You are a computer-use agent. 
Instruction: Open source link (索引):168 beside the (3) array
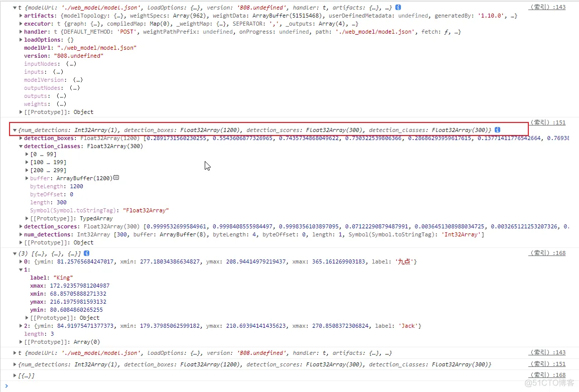pyautogui.click(x=547, y=253)
